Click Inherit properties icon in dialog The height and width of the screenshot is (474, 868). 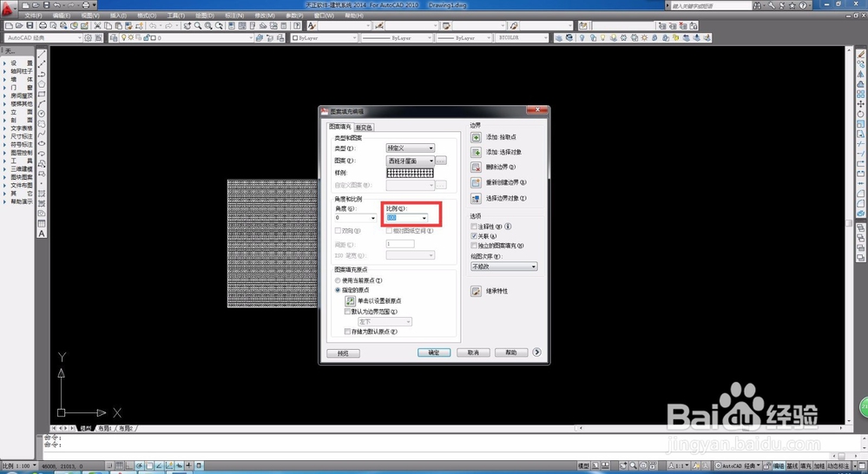click(x=476, y=291)
